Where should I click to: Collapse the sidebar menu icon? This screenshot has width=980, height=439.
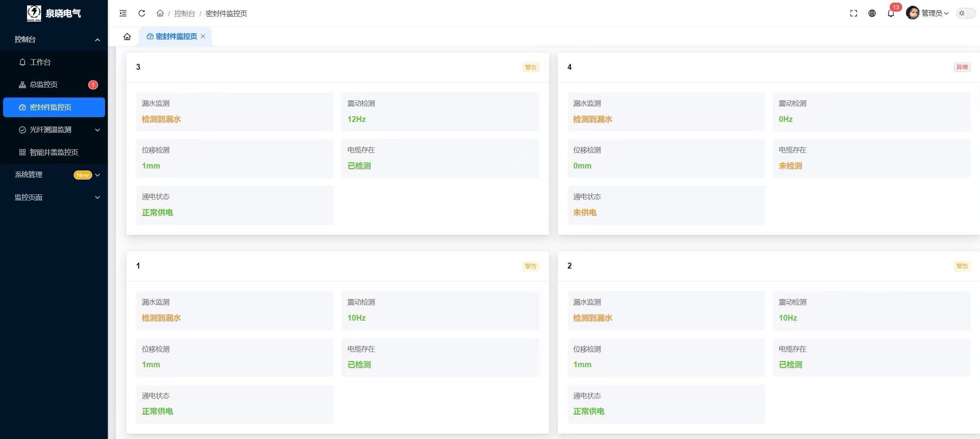point(123,13)
